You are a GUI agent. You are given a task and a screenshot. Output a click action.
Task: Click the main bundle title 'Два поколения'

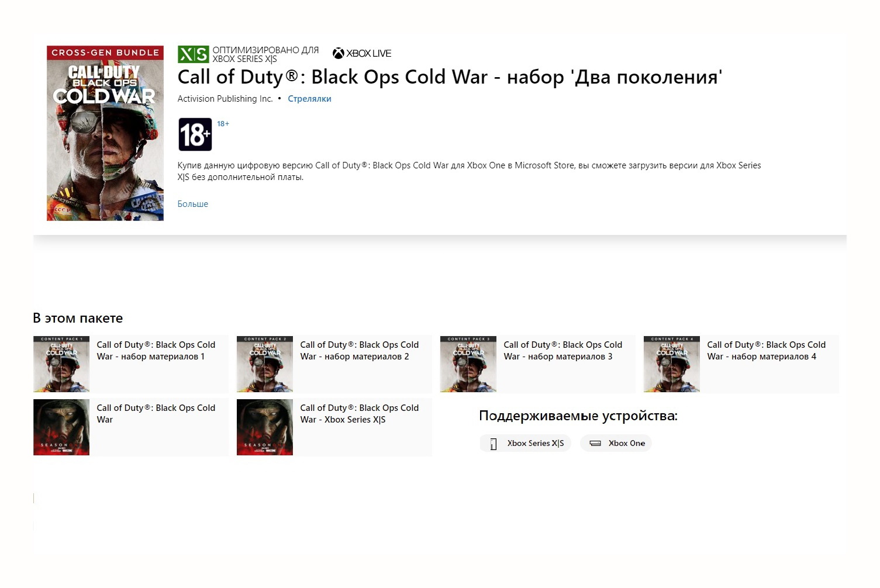pos(450,77)
